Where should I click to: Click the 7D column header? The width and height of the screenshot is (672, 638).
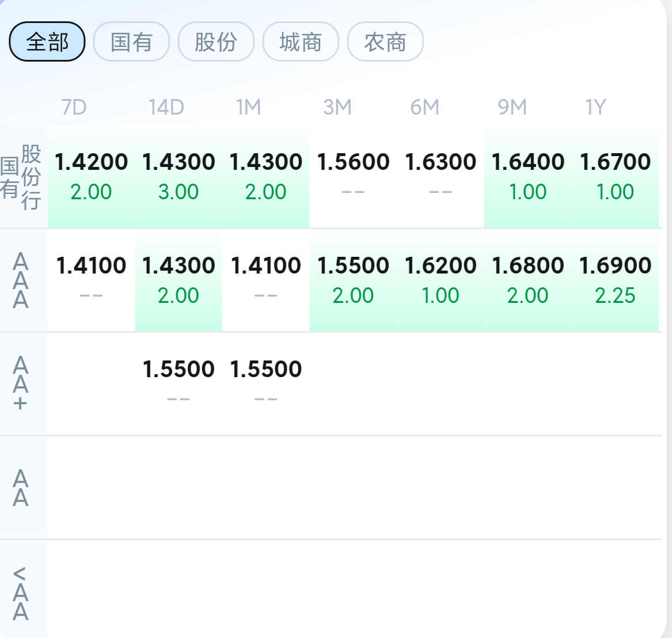pos(74,107)
